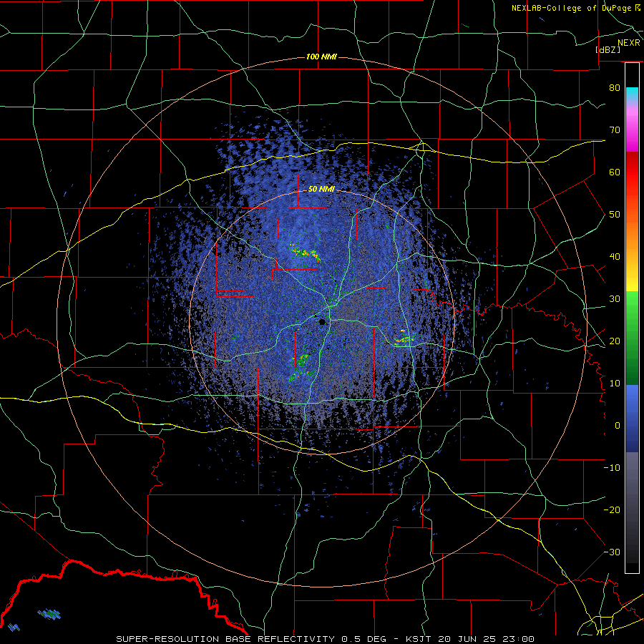Click the 80 dBZ scale value
This screenshot has height=644, width=644.
coord(615,87)
